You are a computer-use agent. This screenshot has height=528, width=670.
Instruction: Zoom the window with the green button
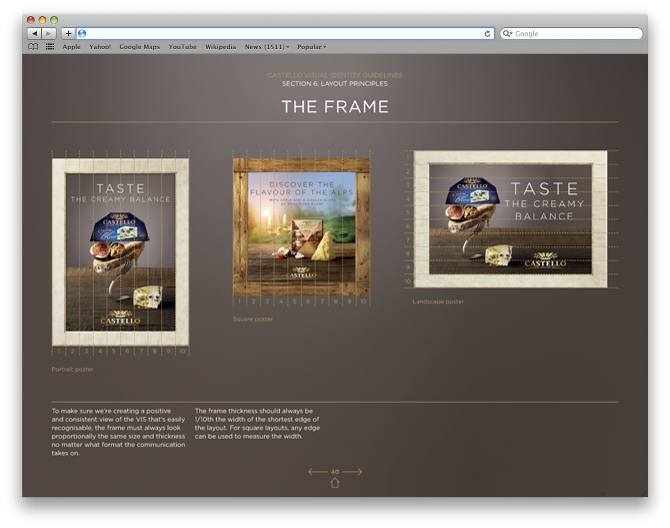coord(54,20)
